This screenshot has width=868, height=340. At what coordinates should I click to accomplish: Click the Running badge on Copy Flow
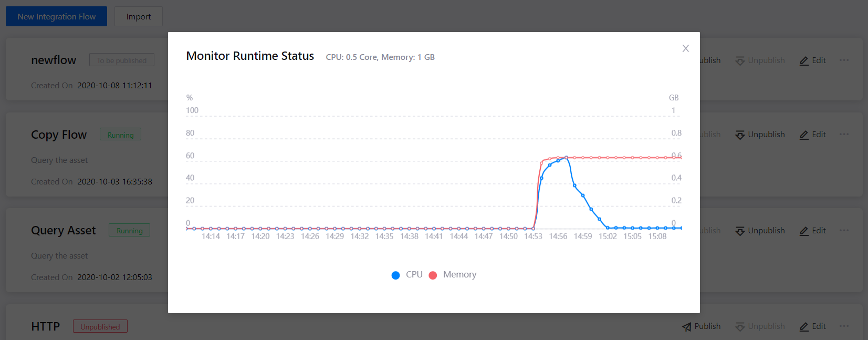point(120,135)
